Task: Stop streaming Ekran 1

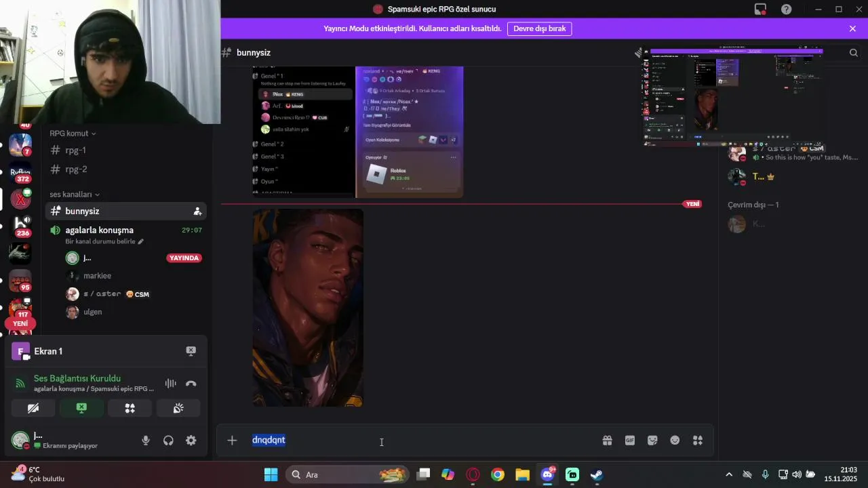Action: point(191,351)
